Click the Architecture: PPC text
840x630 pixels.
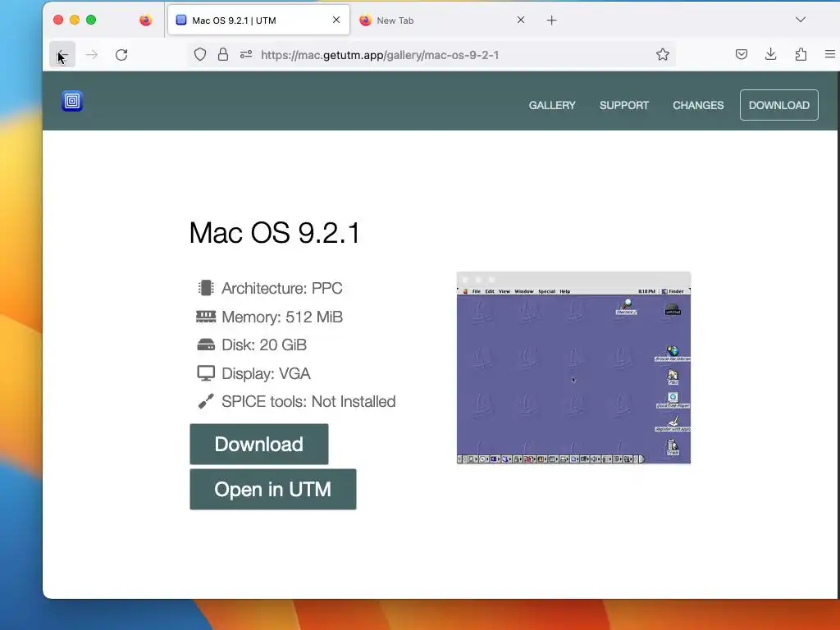(x=282, y=288)
